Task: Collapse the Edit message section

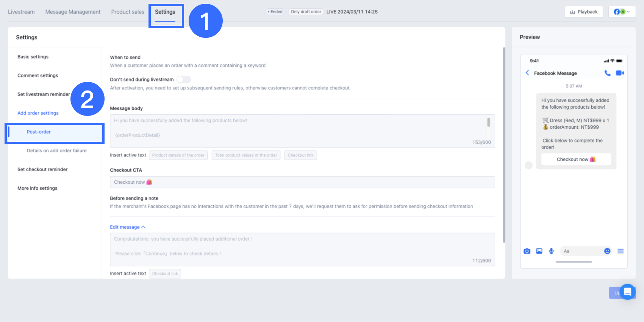Action: click(x=128, y=227)
